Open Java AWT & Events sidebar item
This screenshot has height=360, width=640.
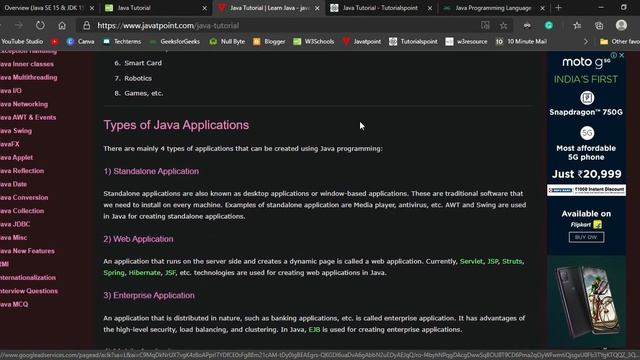point(28,118)
